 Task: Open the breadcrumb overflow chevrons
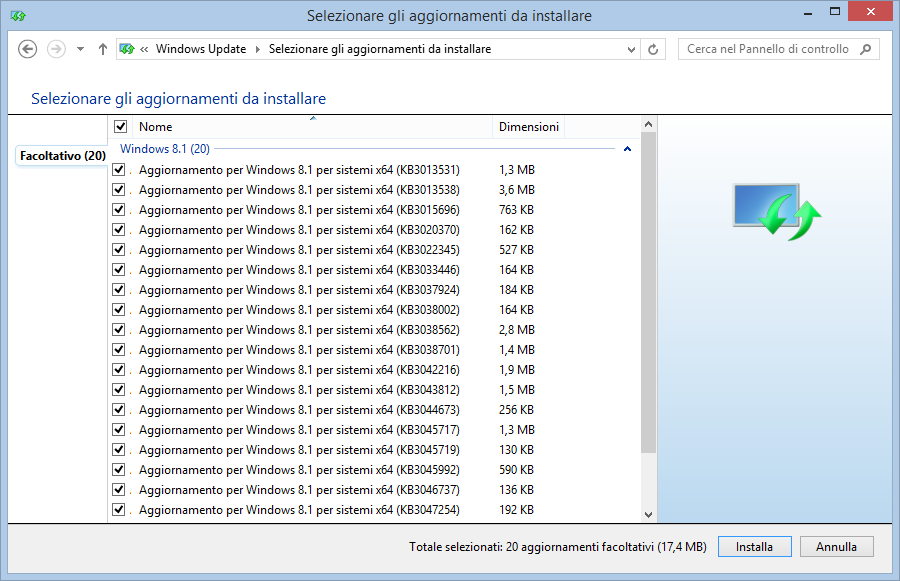click(144, 49)
